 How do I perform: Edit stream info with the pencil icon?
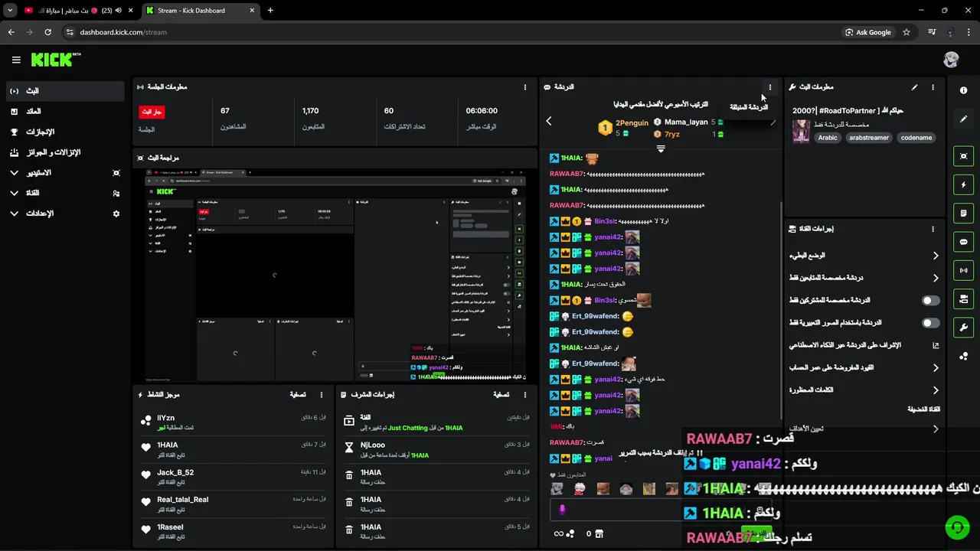click(914, 87)
